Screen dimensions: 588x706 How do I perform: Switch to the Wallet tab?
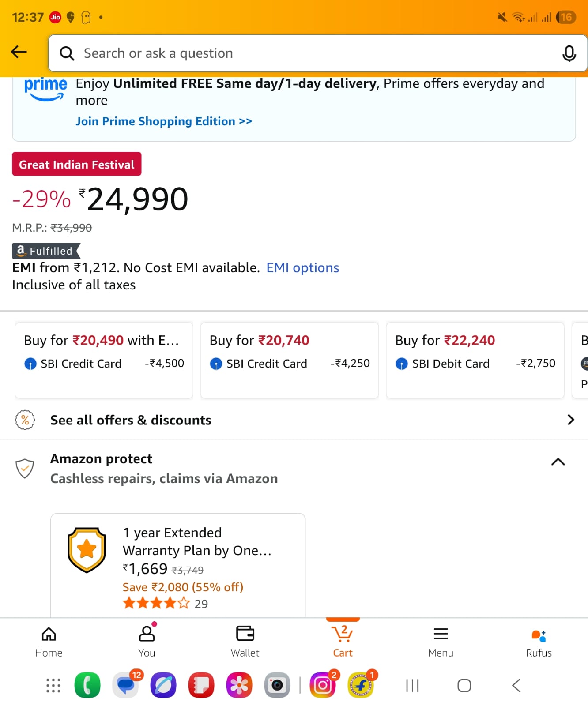coord(245,642)
